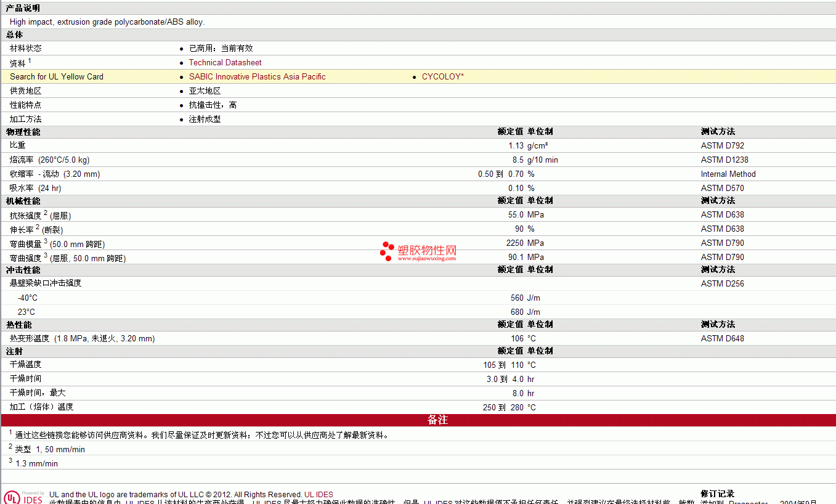The height and width of the screenshot is (504, 836).
Task: Select the 680 J/m impact value
Action: pos(526,312)
